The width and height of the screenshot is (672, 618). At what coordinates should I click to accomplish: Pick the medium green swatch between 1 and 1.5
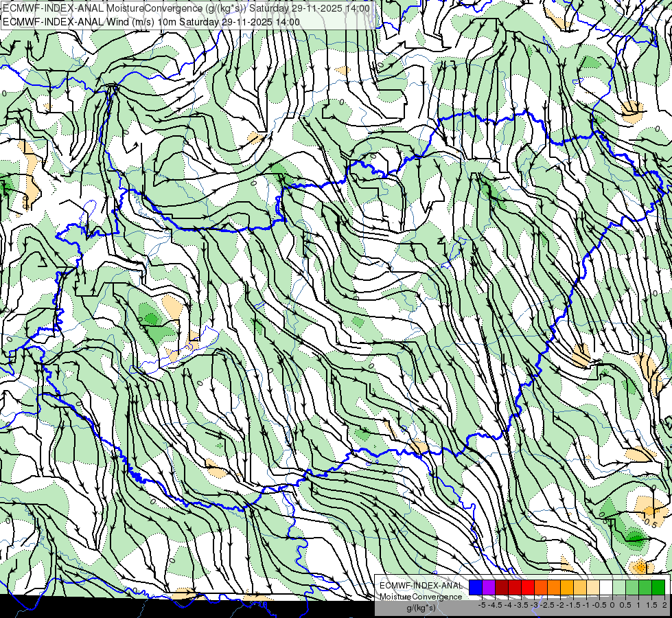point(645,588)
